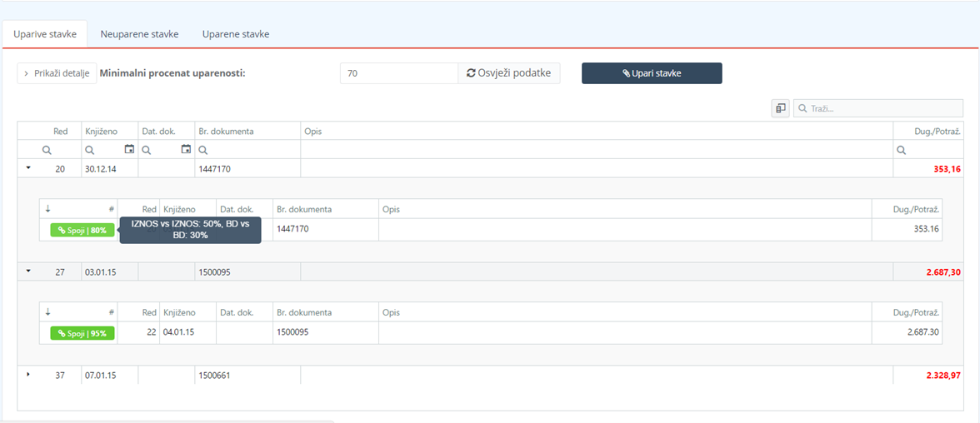Click search icon in Dat. dok. filter
Image resolution: width=980 pixels, height=423 pixels.
pyautogui.click(x=146, y=150)
